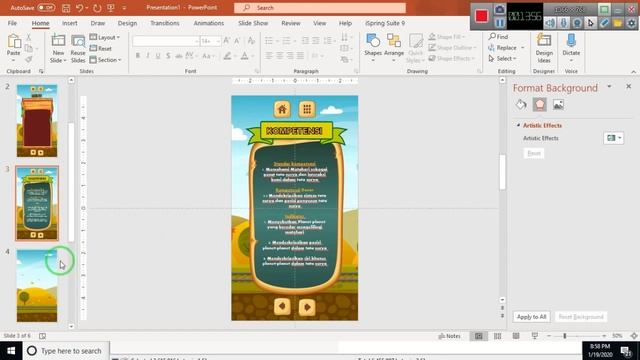Click the Reset button in Slides group
The image size is (640, 360).
[x=101, y=48]
